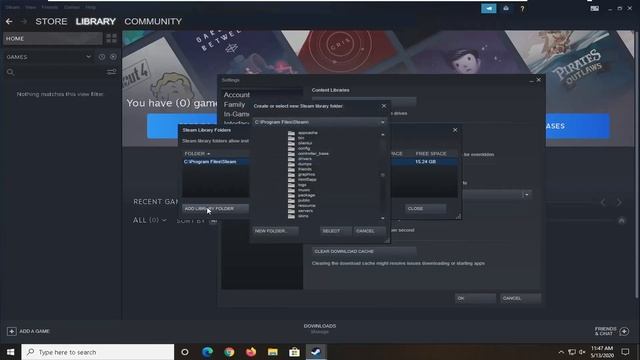Open the View menu

(x=31, y=7)
